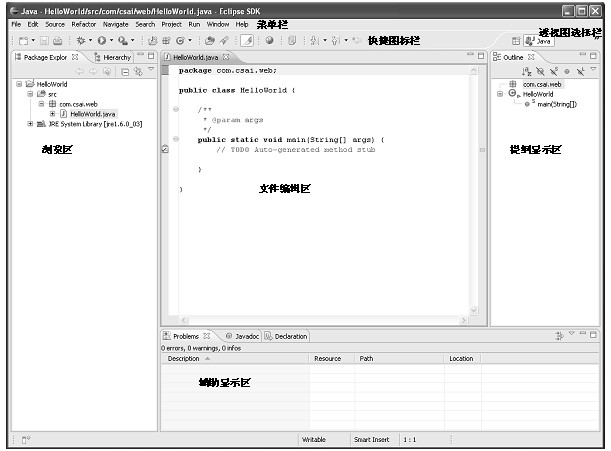Image resolution: width=611 pixels, height=451 pixels.
Task: Open the Package Explorer view menu triangle
Action: point(151,69)
